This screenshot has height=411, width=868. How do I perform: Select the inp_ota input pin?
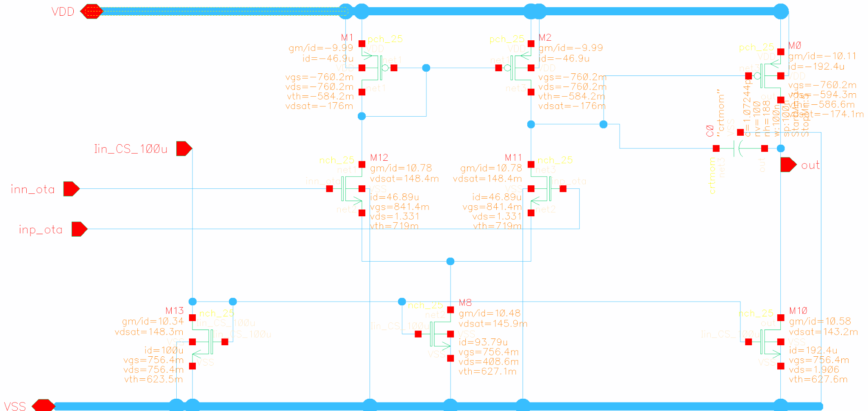point(79,229)
